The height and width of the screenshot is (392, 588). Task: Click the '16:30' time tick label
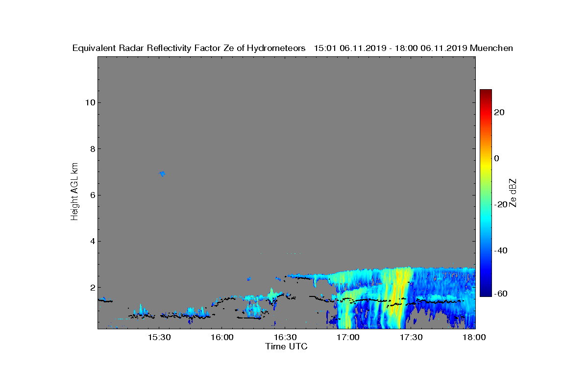point(285,337)
